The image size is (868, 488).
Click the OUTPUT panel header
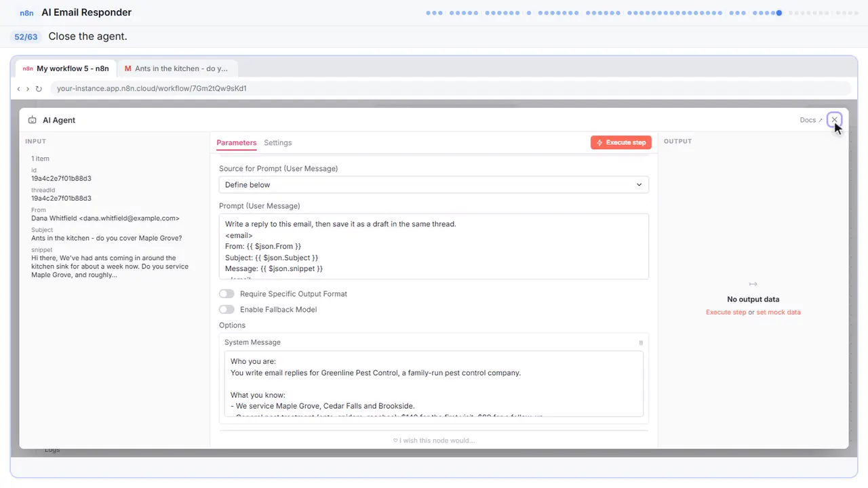(677, 142)
